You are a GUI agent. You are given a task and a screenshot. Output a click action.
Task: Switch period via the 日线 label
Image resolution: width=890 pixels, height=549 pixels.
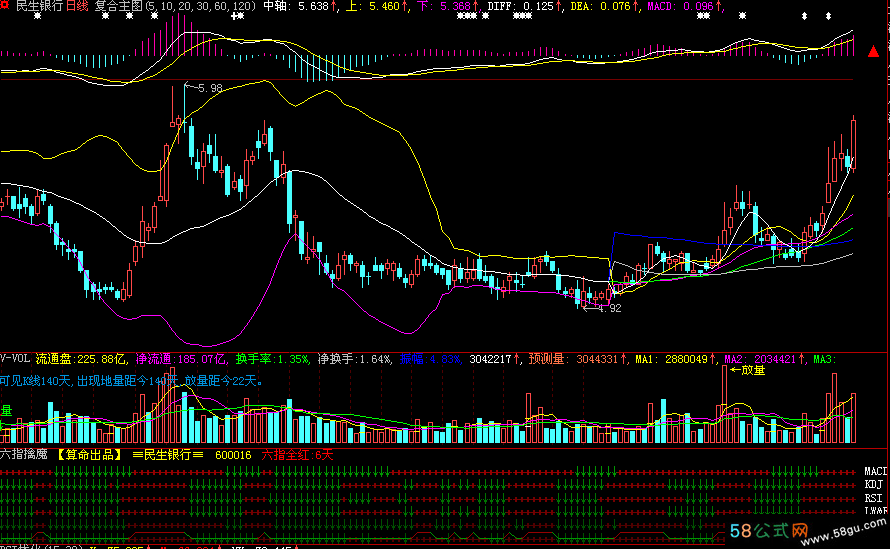tap(77, 6)
